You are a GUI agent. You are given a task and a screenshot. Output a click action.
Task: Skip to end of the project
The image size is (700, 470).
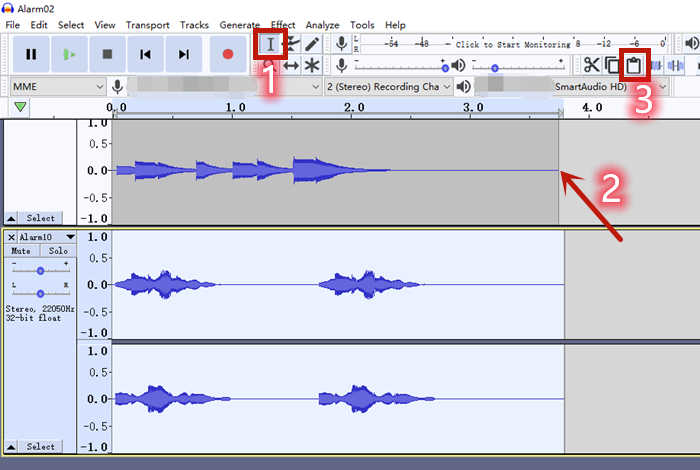click(x=184, y=54)
